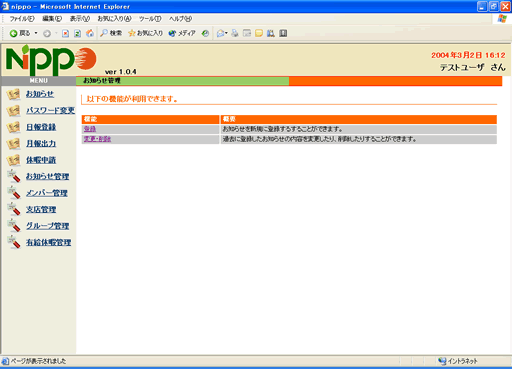Click the page icon in the status bar

point(5,361)
